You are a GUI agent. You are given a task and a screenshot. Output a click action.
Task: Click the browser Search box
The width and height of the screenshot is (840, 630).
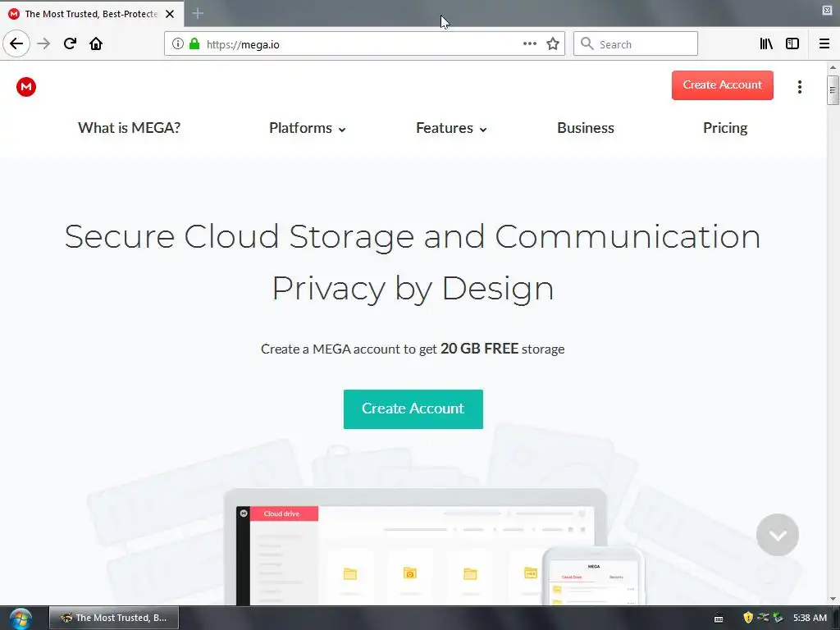click(636, 44)
